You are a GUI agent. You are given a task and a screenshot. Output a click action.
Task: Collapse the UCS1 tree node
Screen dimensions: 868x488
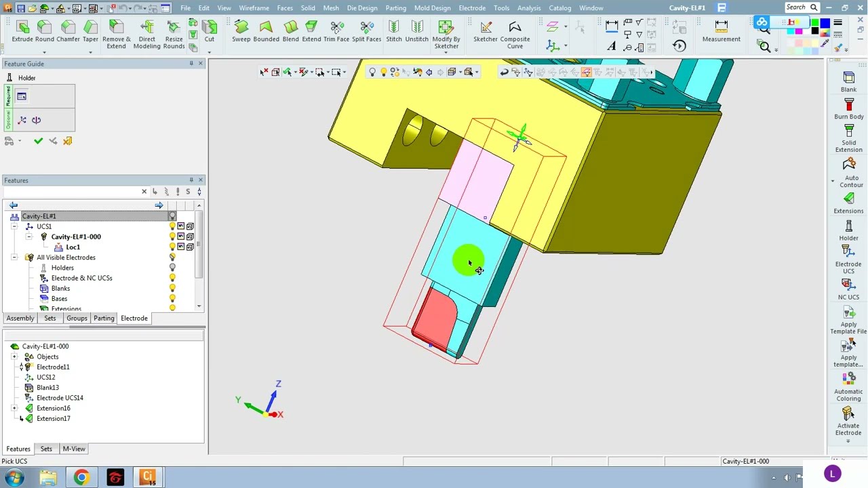[14, 226]
